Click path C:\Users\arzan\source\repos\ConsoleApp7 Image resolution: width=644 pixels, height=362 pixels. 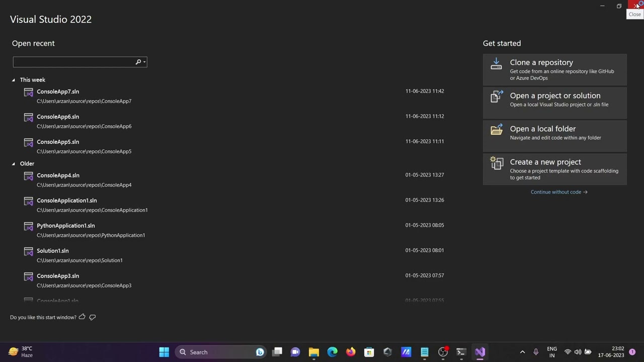[x=84, y=101]
